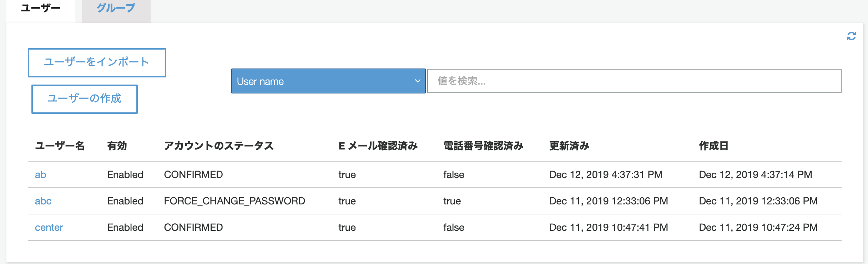Click phone verified false in ab row
The height and width of the screenshot is (264, 868).
pyautogui.click(x=454, y=174)
